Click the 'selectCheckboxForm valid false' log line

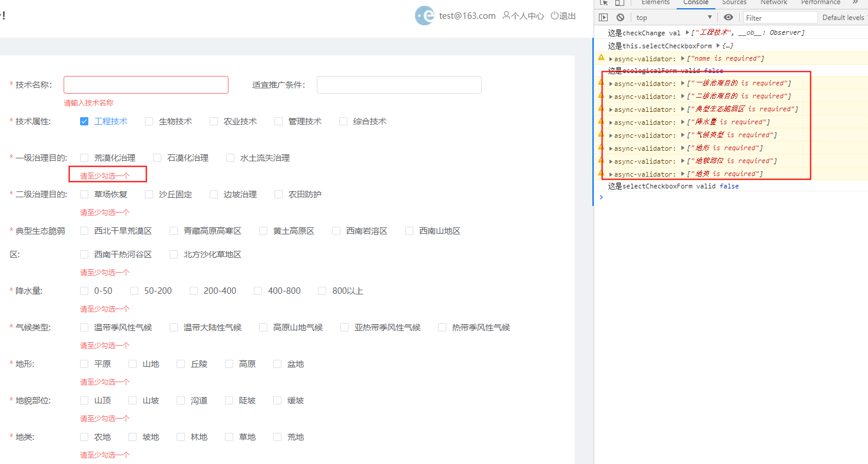click(x=674, y=186)
